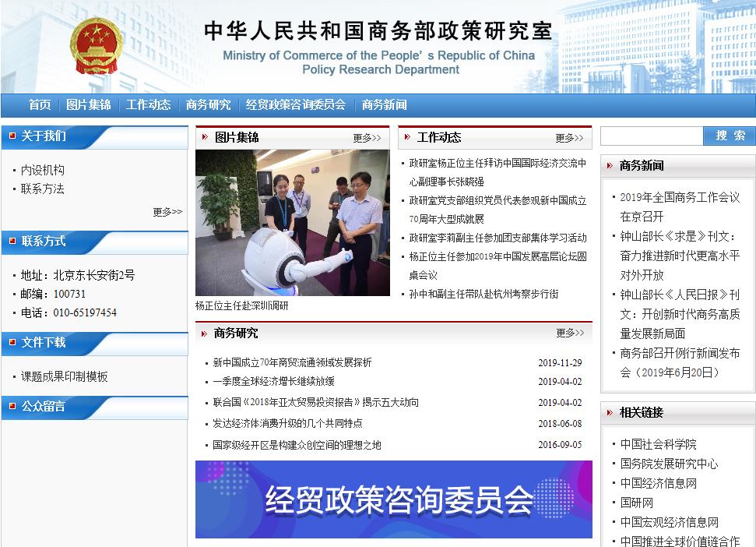Show 更多 under the 关于我们 panel
The height and width of the screenshot is (547, 756).
point(167,212)
